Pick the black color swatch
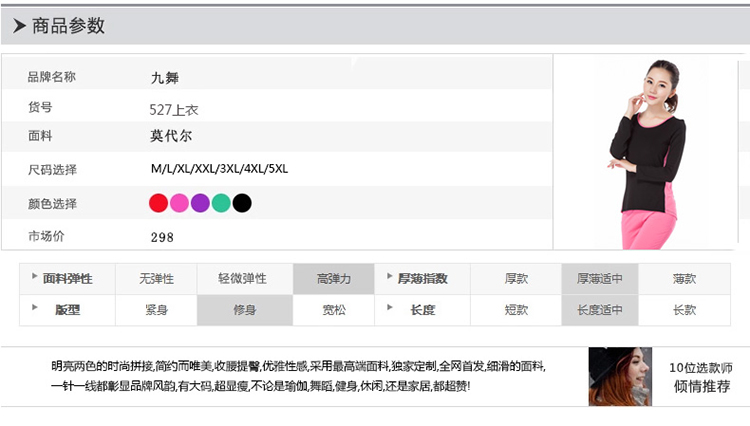 242,203
